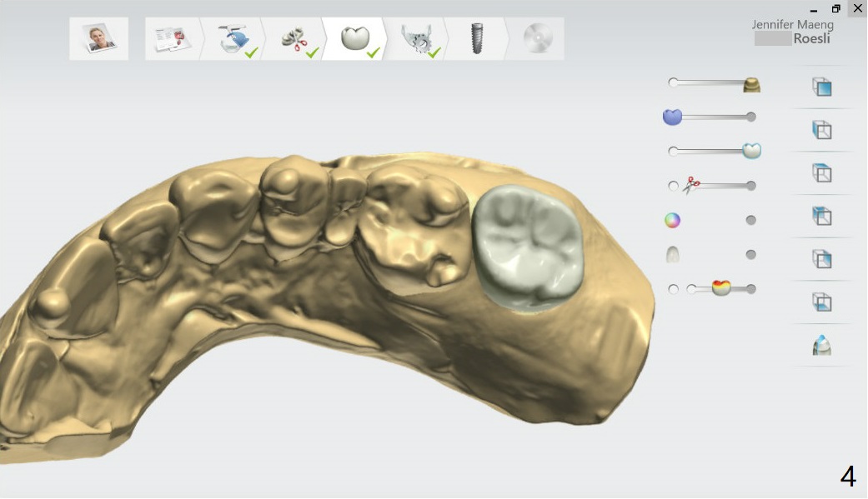
Task: Click the blue tooth slider handle
Action: [x=672, y=117]
